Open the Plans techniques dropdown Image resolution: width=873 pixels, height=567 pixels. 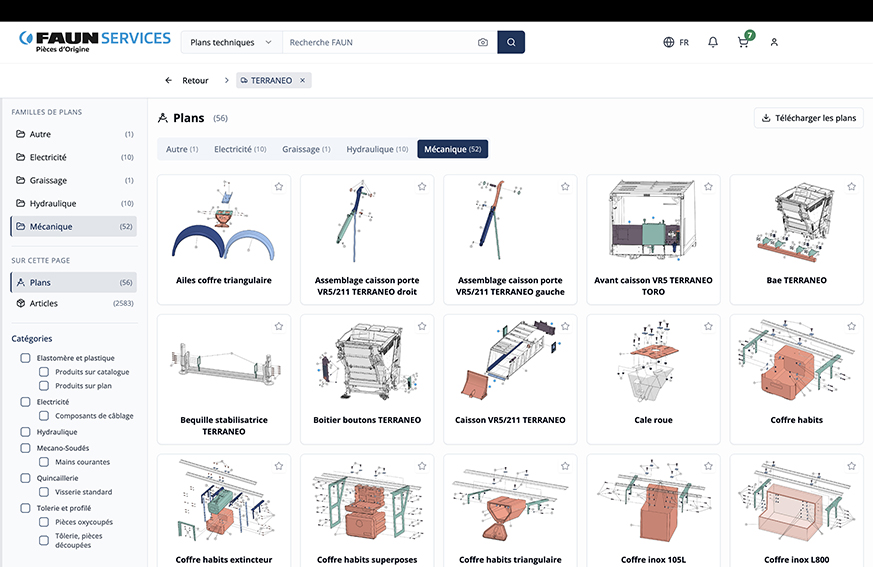point(230,43)
